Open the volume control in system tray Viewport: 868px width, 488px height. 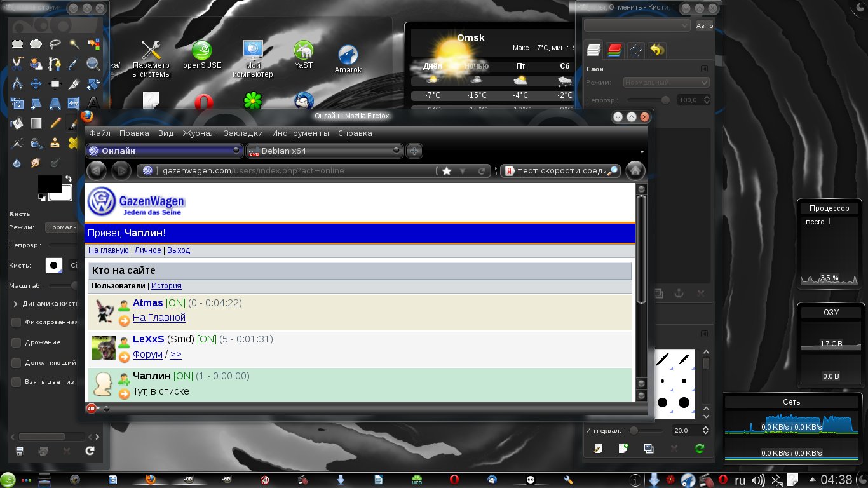click(758, 480)
